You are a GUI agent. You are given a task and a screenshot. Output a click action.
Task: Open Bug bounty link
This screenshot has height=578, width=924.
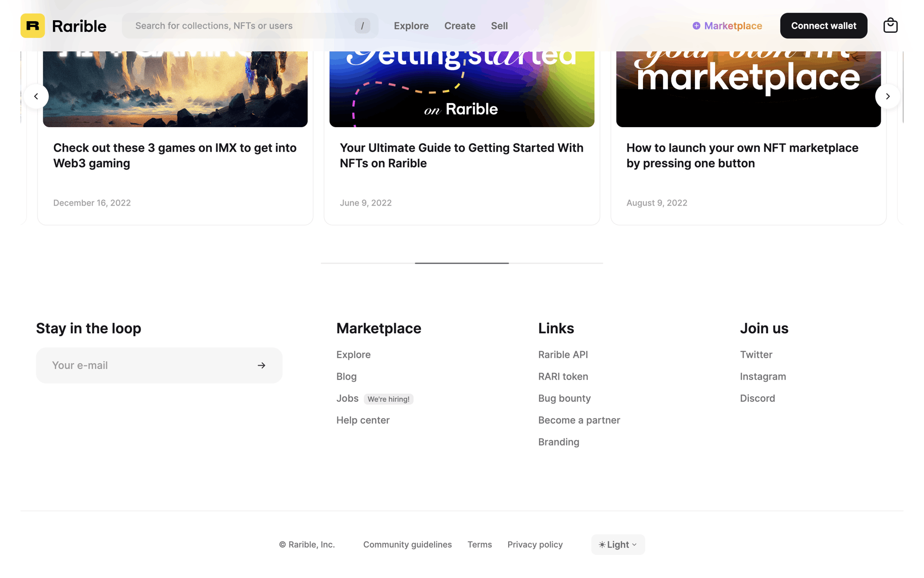(x=565, y=398)
